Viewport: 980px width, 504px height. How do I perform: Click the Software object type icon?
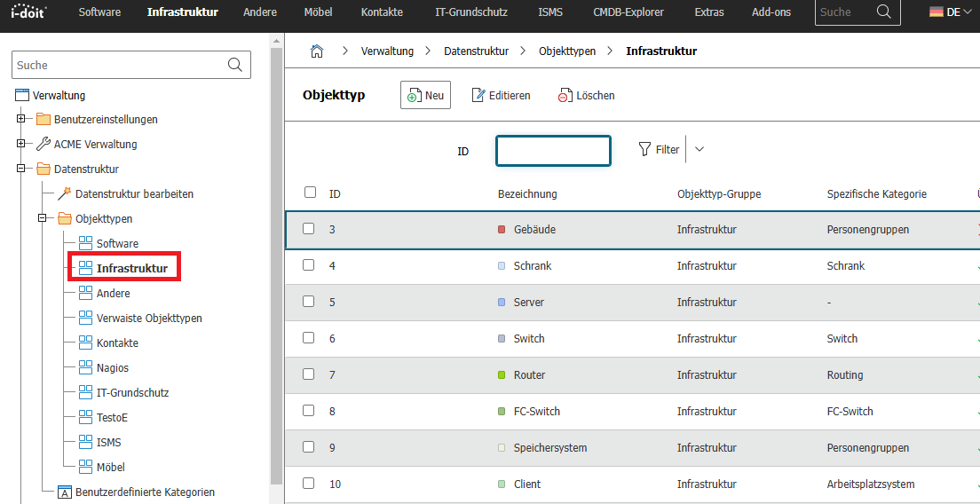(85, 243)
